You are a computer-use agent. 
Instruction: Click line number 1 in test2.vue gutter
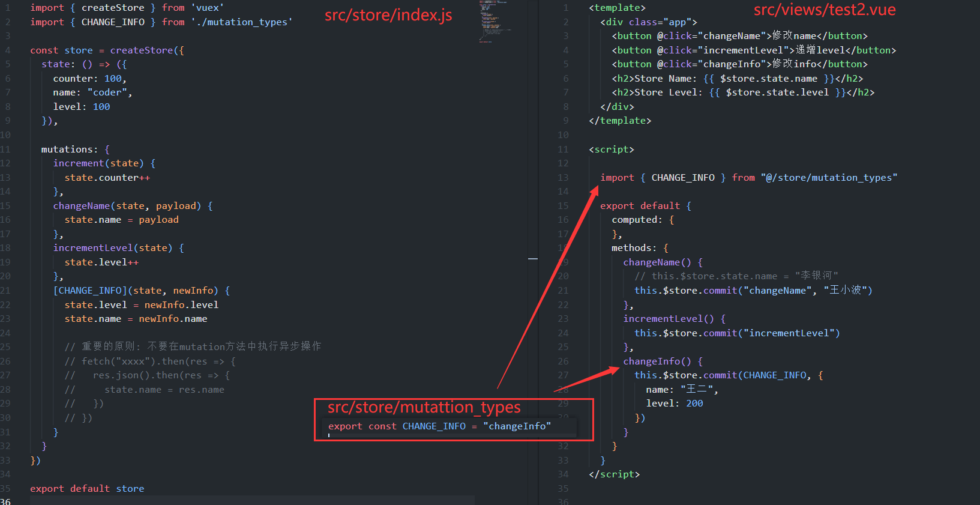tap(566, 8)
